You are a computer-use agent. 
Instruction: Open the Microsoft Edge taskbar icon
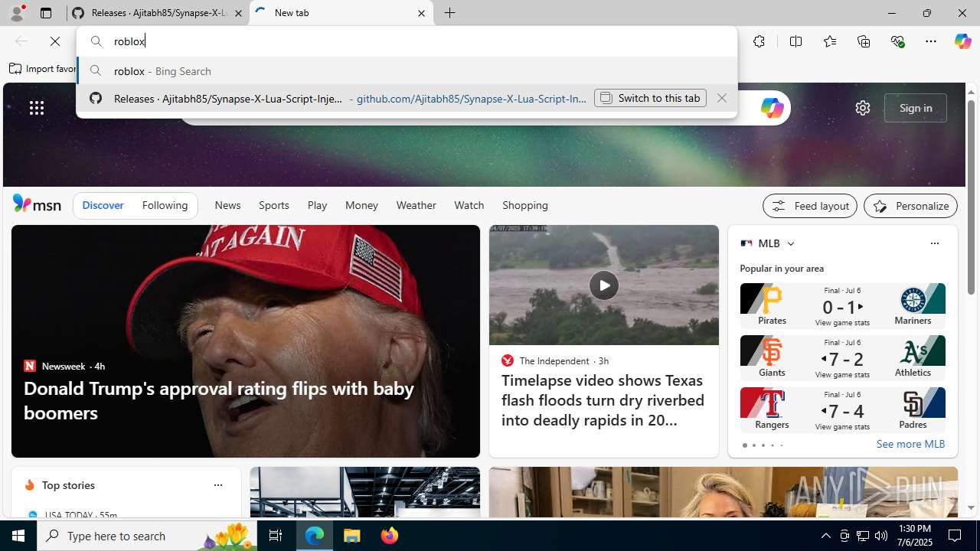315,536
